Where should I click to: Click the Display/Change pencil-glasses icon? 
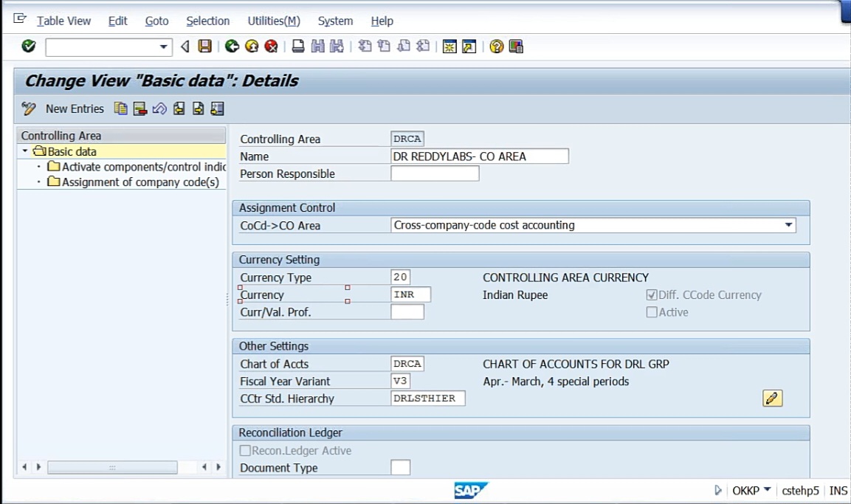(28, 109)
